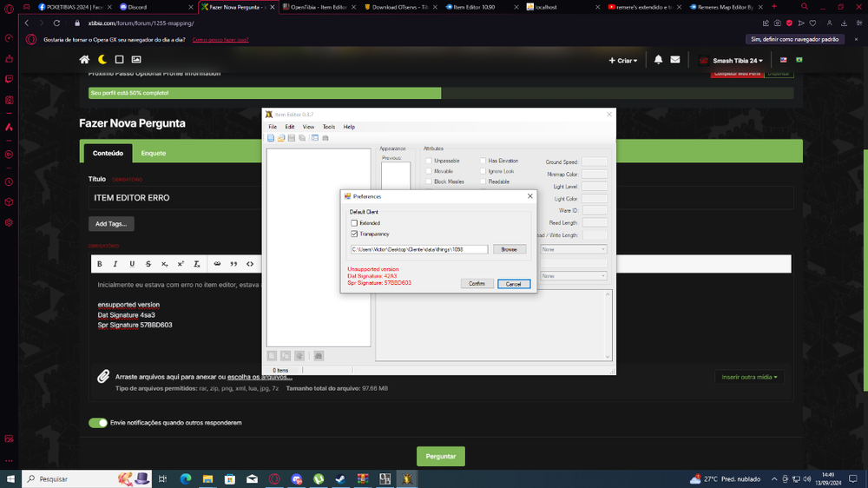Click the Bold formatting icon in editor
868x488 pixels.
click(99, 264)
